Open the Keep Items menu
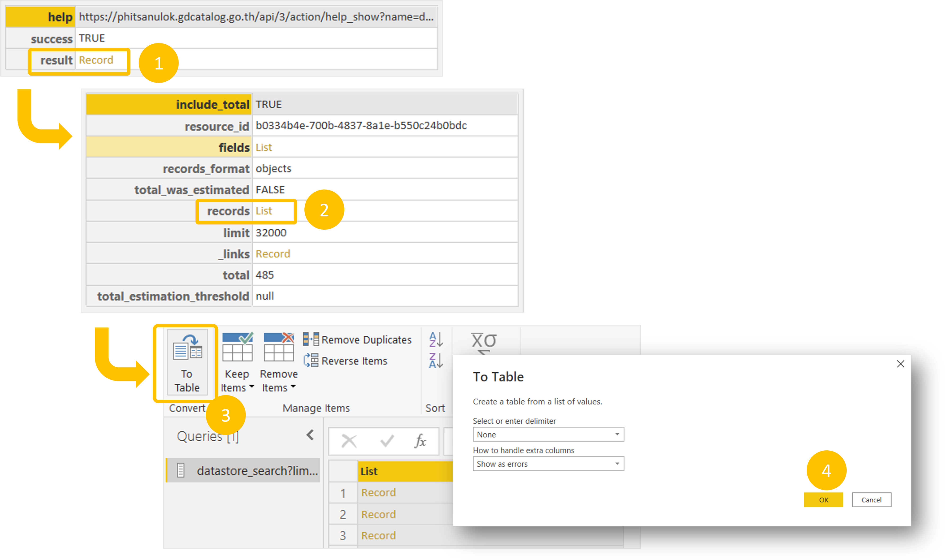The height and width of the screenshot is (560, 945). click(237, 362)
